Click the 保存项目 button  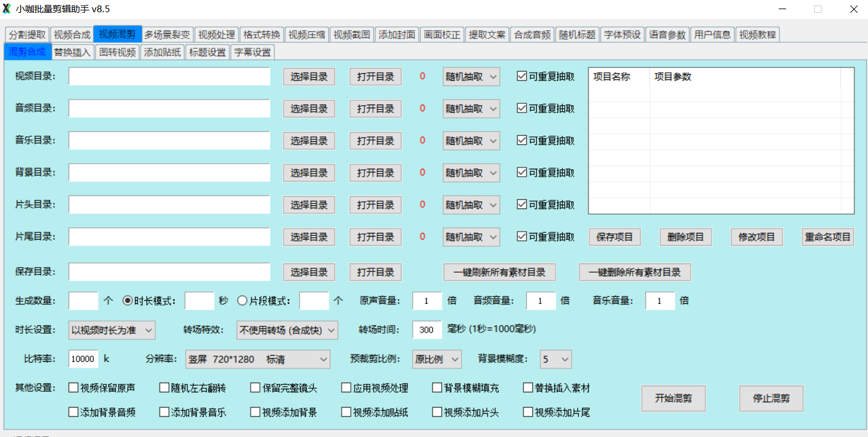[614, 237]
